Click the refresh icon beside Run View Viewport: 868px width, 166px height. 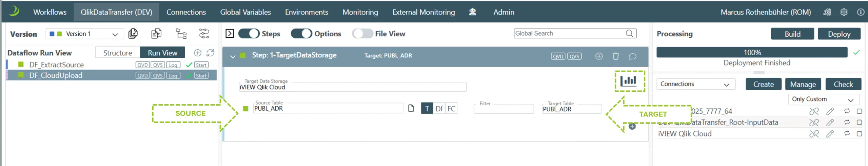(x=210, y=53)
